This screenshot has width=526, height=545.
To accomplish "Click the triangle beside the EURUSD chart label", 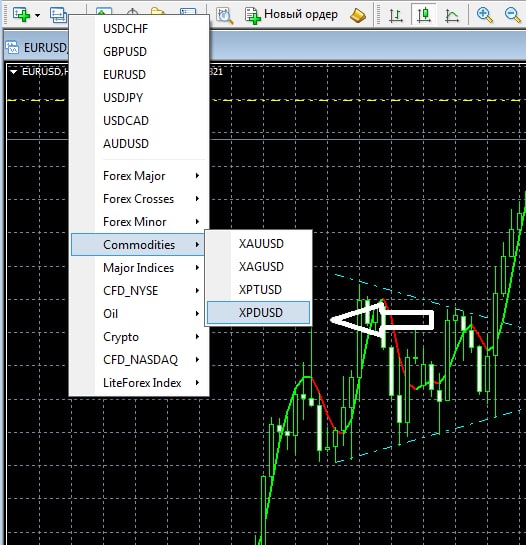I will coord(14,72).
